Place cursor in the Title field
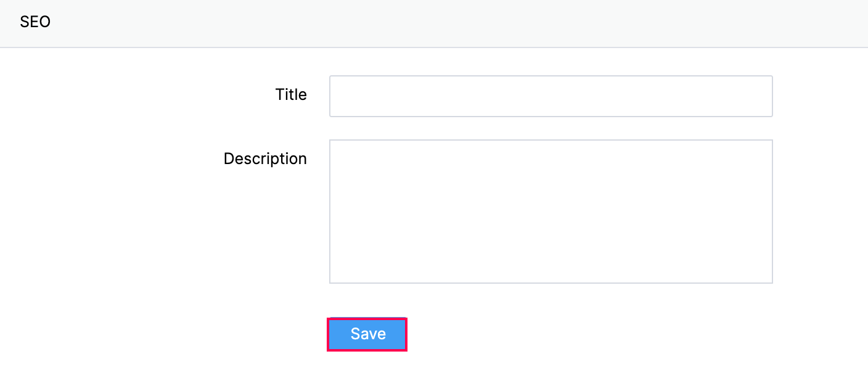Image resolution: width=868 pixels, height=375 pixels. [551, 96]
